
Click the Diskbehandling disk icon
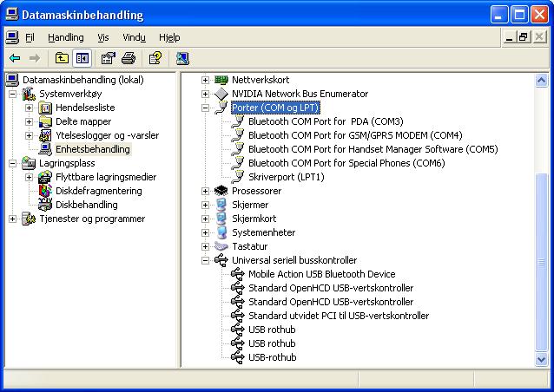45,205
